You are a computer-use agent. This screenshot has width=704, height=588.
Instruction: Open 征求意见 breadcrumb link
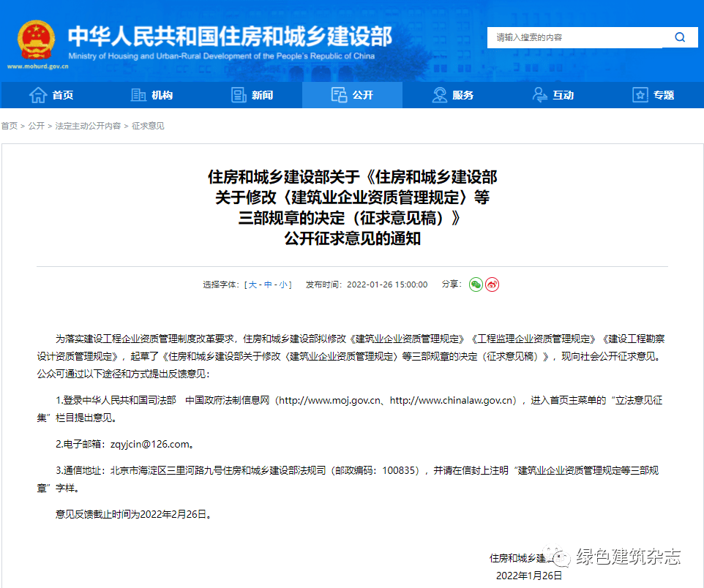point(148,126)
